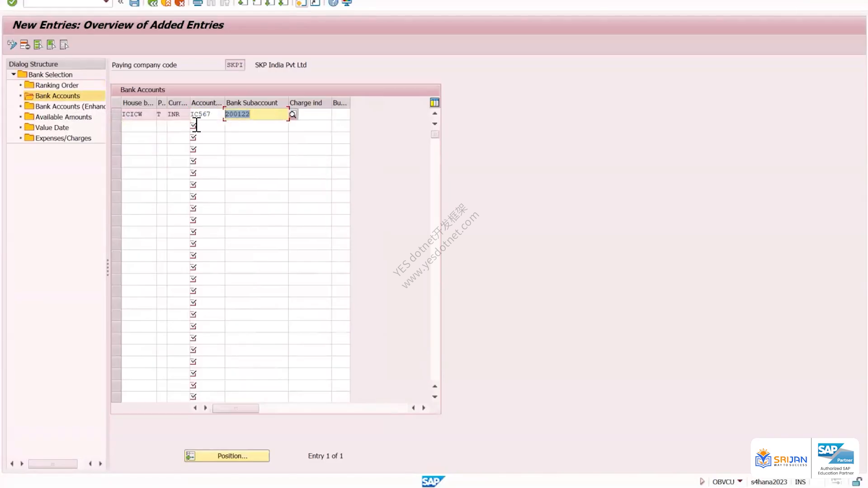This screenshot has width=868, height=488.
Task: Click the Select All icon
Action: (x=38, y=45)
